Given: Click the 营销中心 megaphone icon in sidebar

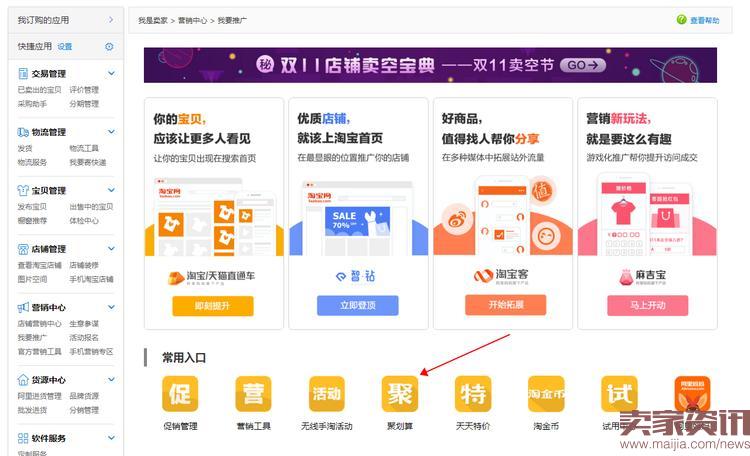Looking at the screenshot, I should point(23,307).
